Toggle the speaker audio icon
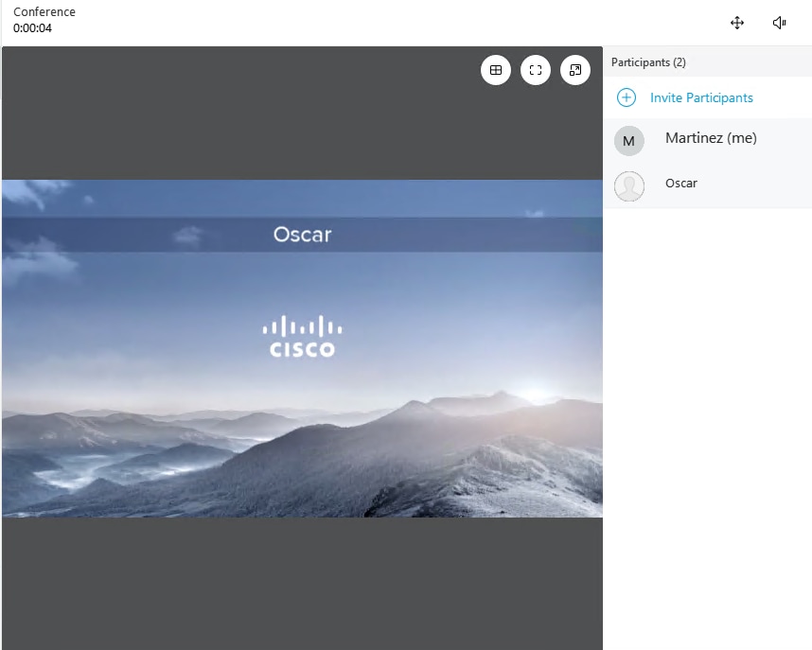812x650 pixels. point(780,23)
